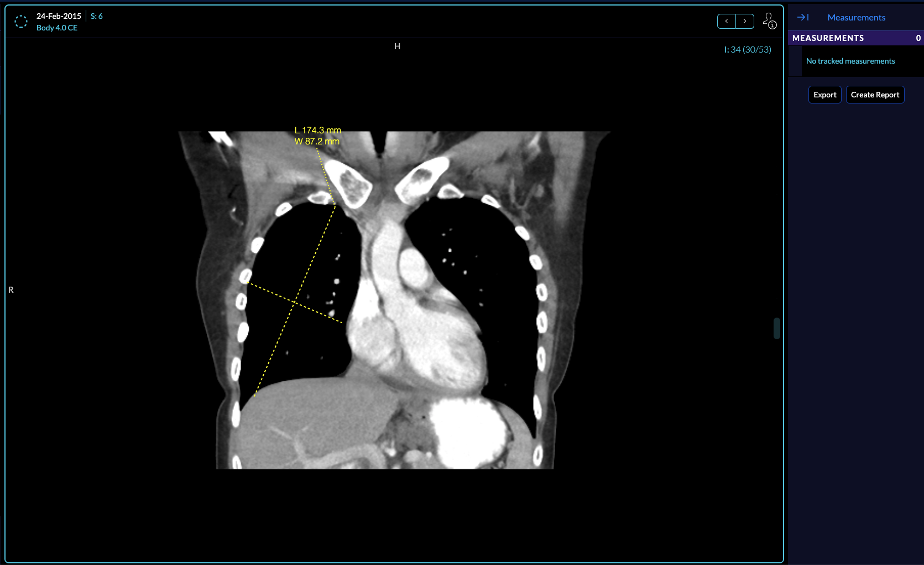Select the Measurements panel tab label
Viewport: 924px width, 565px height.
point(856,18)
